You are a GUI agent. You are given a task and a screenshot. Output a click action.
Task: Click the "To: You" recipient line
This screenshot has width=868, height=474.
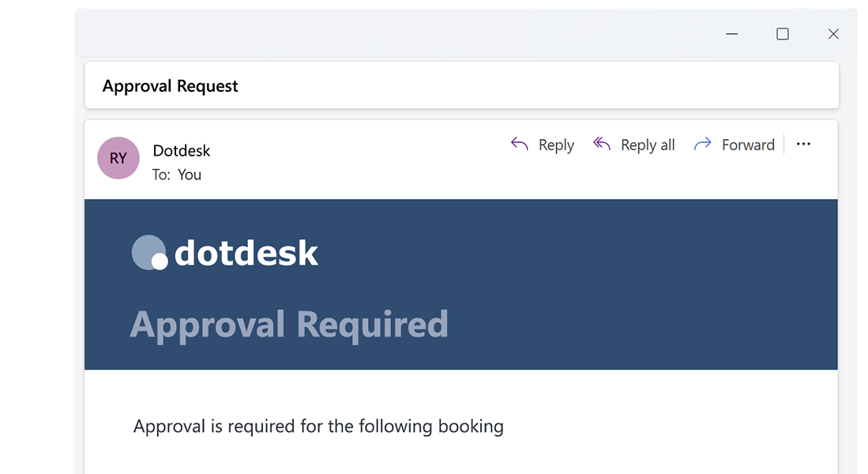[177, 175]
